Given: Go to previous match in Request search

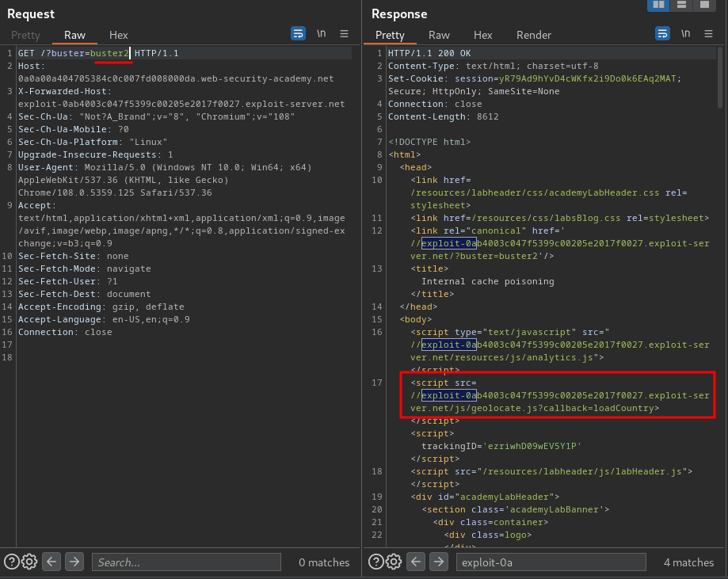Looking at the screenshot, I should (x=51, y=562).
